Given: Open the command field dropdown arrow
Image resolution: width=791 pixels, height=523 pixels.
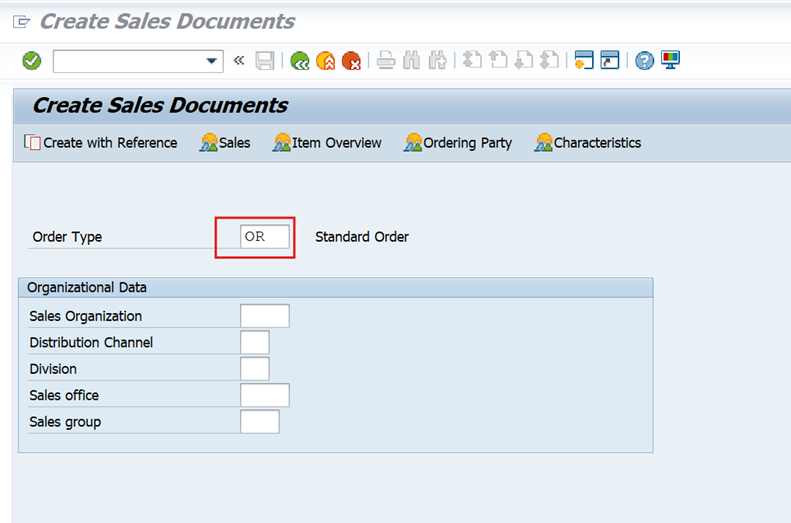Looking at the screenshot, I should [x=211, y=61].
